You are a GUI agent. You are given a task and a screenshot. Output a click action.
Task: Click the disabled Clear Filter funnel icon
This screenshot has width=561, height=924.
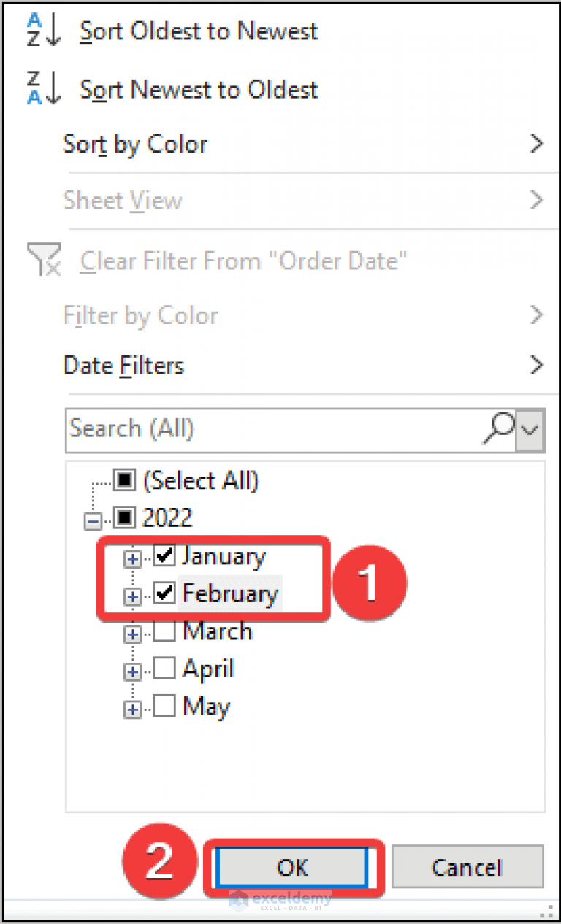pyautogui.click(x=43, y=261)
